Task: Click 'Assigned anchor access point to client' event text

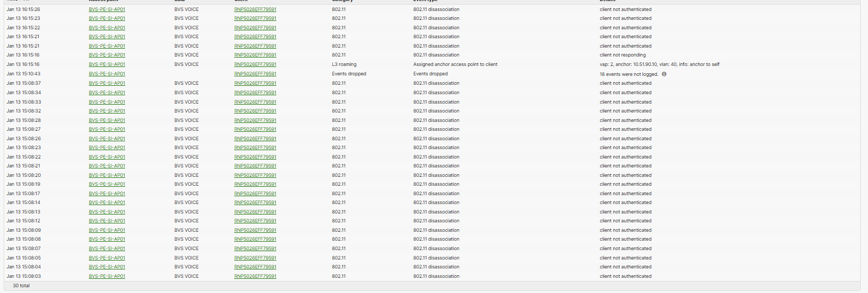Action: click(x=455, y=64)
